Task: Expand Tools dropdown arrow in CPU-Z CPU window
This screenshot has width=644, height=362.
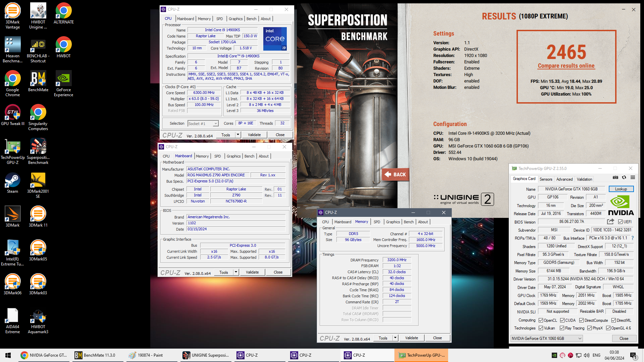Action: (238, 135)
